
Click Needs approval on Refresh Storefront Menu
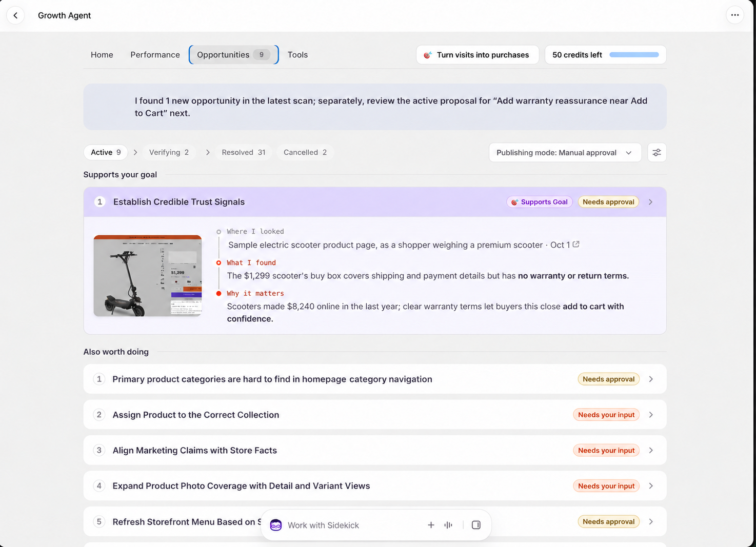pos(608,521)
